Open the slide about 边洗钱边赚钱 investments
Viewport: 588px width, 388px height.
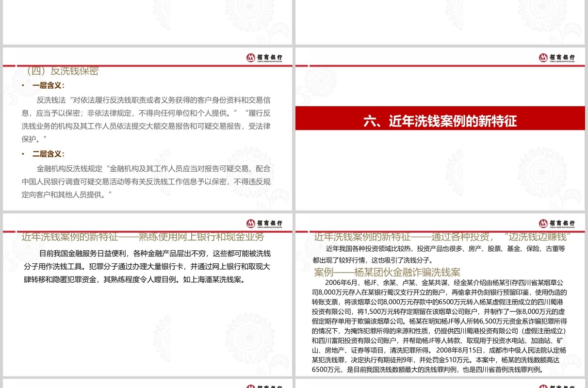pos(440,295)
